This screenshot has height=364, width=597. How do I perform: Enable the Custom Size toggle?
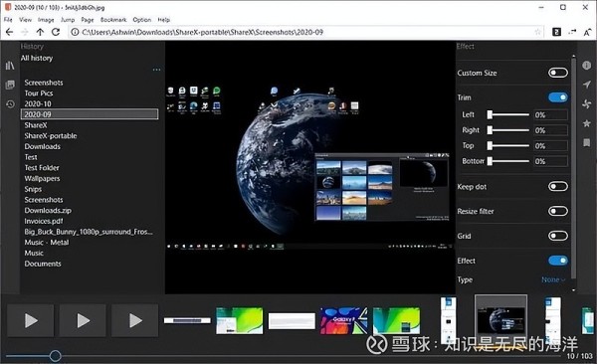tap(558, 73)
